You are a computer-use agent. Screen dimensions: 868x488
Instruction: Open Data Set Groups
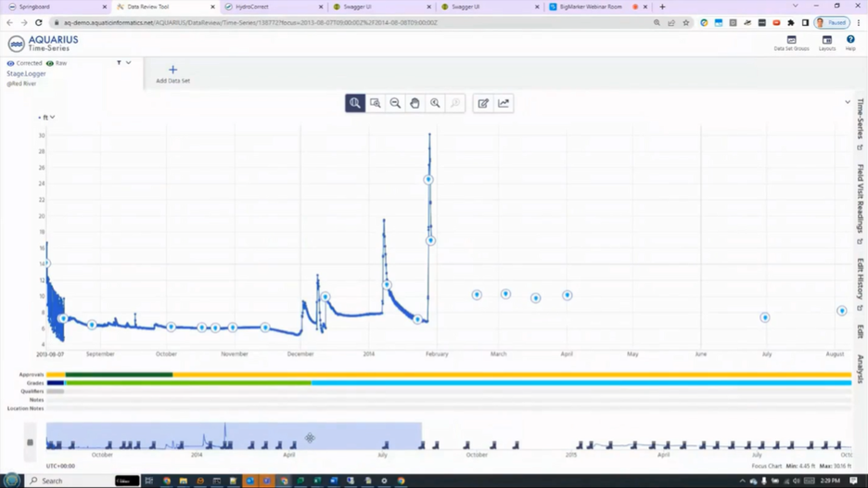click(792, 43)
